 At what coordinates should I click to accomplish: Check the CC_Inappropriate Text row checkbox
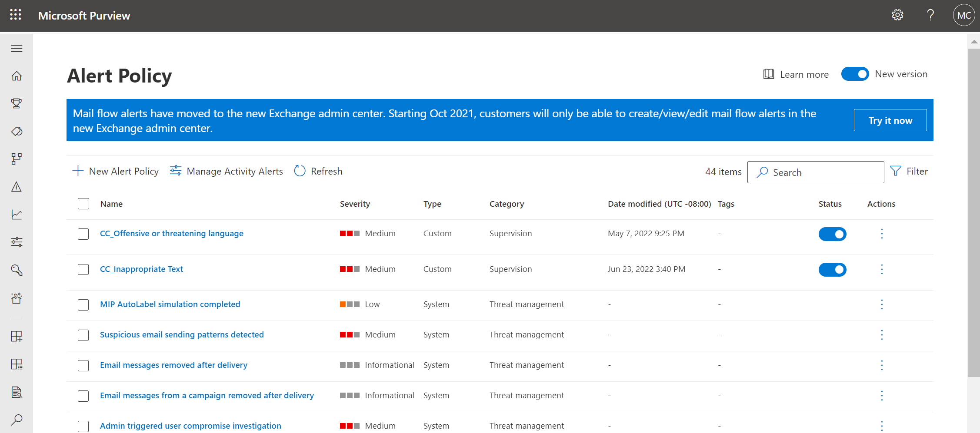click(83, 269)
